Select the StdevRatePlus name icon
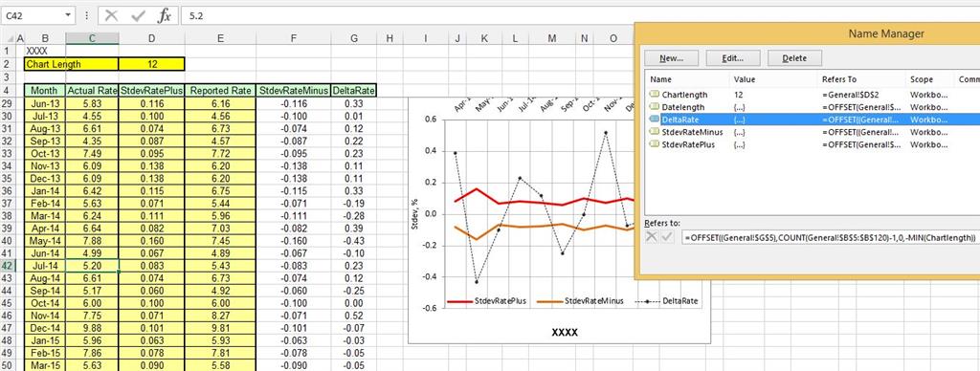 (x=655, y=144)
